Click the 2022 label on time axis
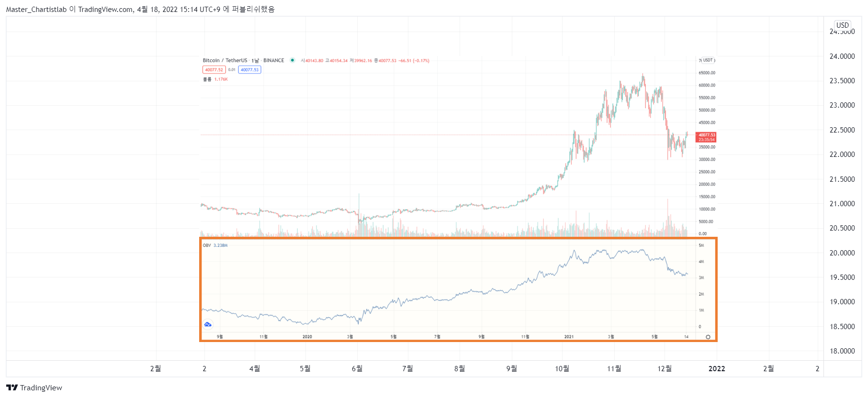The image size is (868, 398). [717, 368]
